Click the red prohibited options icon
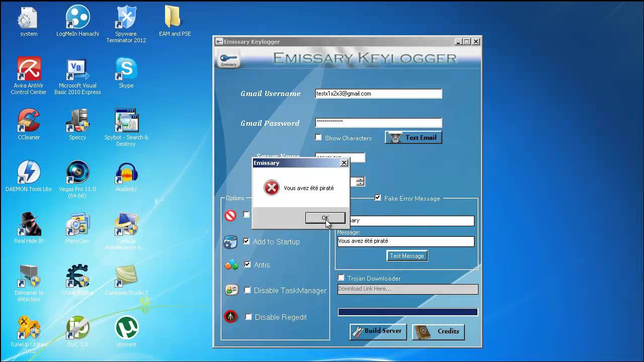The width and height of the screenshot is (644, 362). 230,216
